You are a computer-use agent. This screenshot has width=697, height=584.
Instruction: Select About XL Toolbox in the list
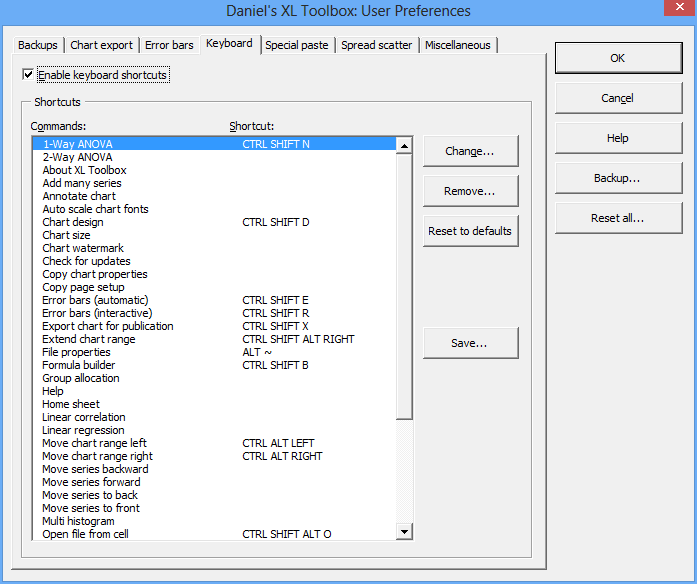click(214, 170)
